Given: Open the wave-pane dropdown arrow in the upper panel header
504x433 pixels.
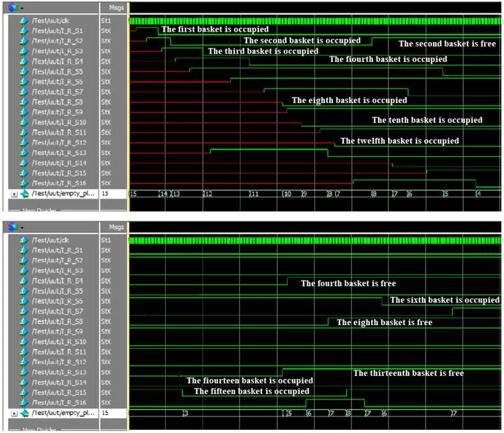Looking at the screenshot, I should coord(22,8).
